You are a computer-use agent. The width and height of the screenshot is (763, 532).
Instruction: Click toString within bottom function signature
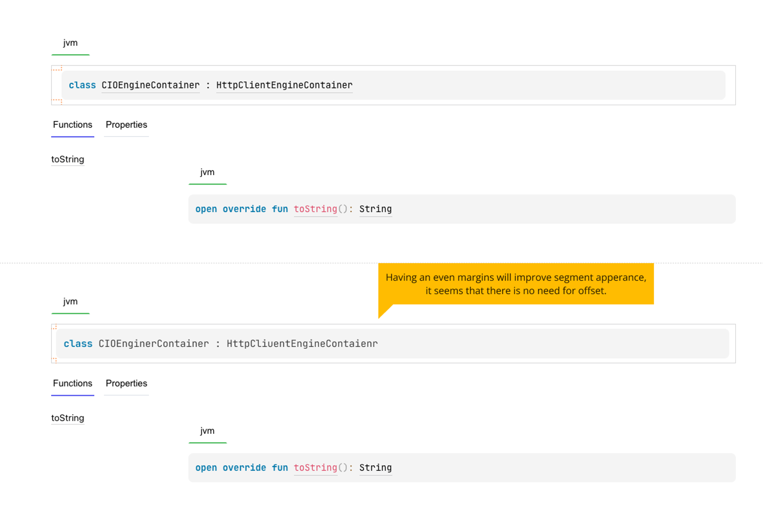tap(315, 468)
